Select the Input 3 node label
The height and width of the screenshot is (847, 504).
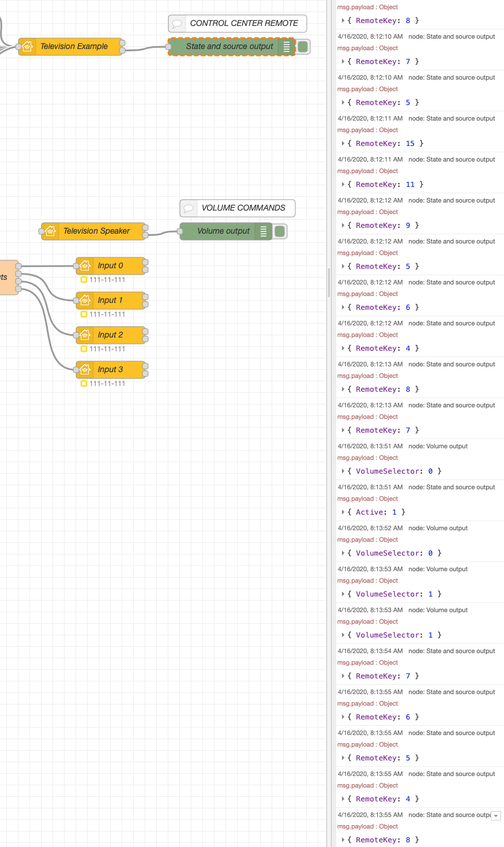[110, 370]
